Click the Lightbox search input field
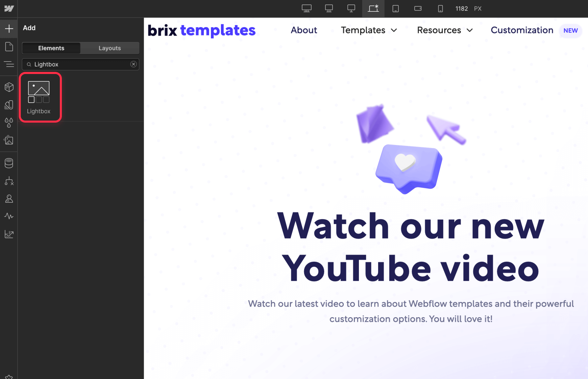588x379 pixels. (x=80, y=64)
